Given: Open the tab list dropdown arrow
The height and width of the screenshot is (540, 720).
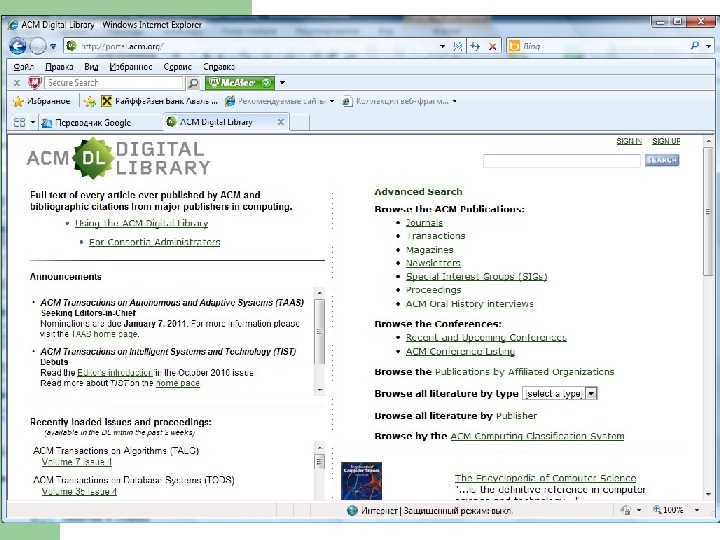Looking at the screenshot, I should (33, 122).
